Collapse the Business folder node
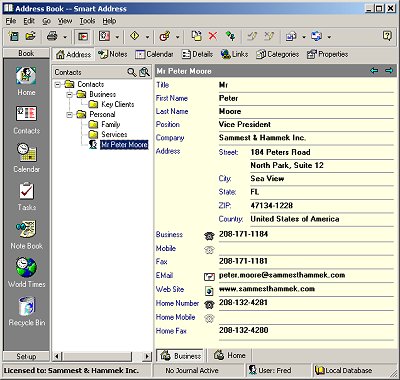 70,95
